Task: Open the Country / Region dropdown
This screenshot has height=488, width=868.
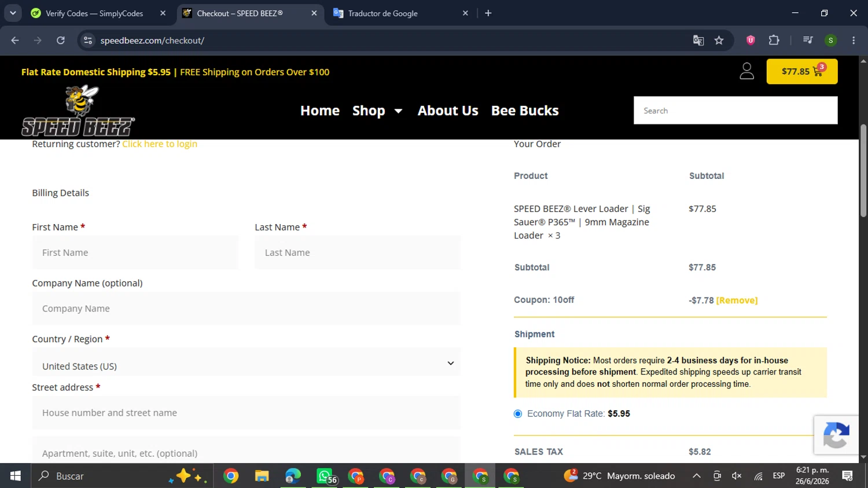Action: [247, 363]
